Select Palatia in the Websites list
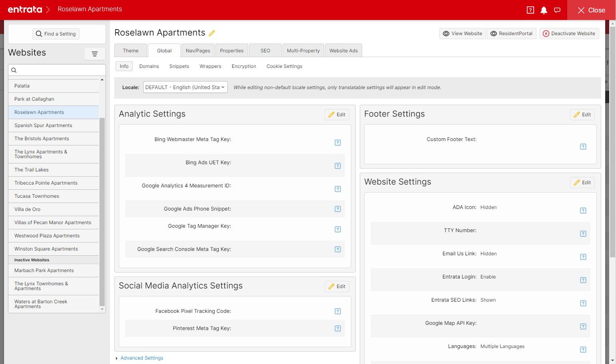The width and height of the screenshot is (616, 364). 54,86
